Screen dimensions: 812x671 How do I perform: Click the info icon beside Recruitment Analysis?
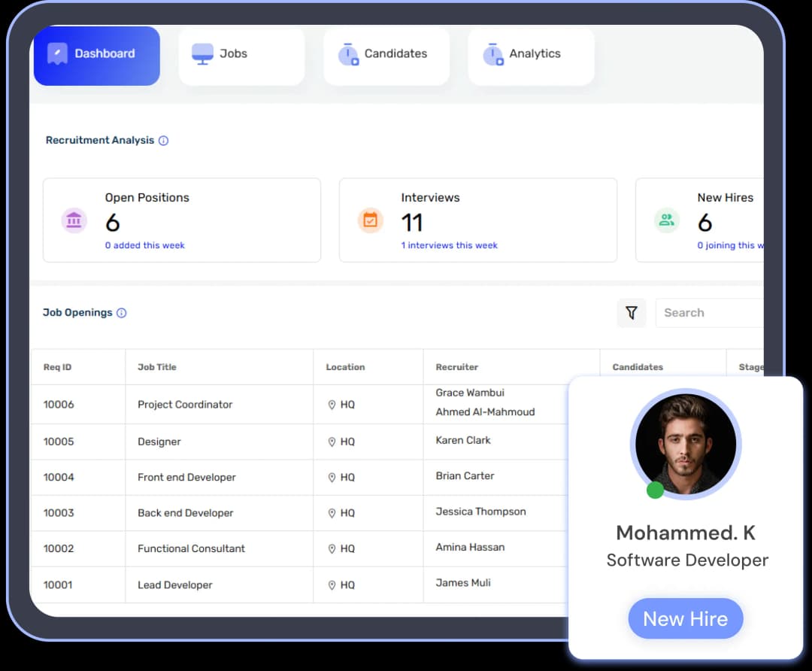pos(164,141)
